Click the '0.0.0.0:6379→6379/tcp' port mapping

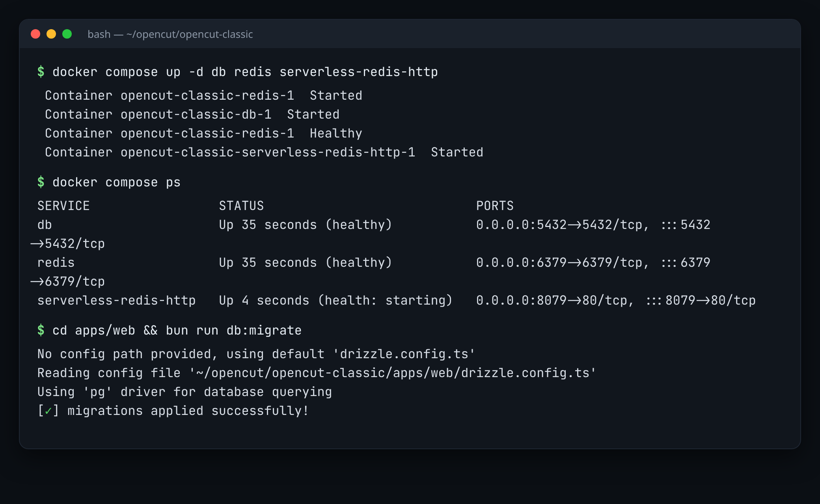[559, 262]
